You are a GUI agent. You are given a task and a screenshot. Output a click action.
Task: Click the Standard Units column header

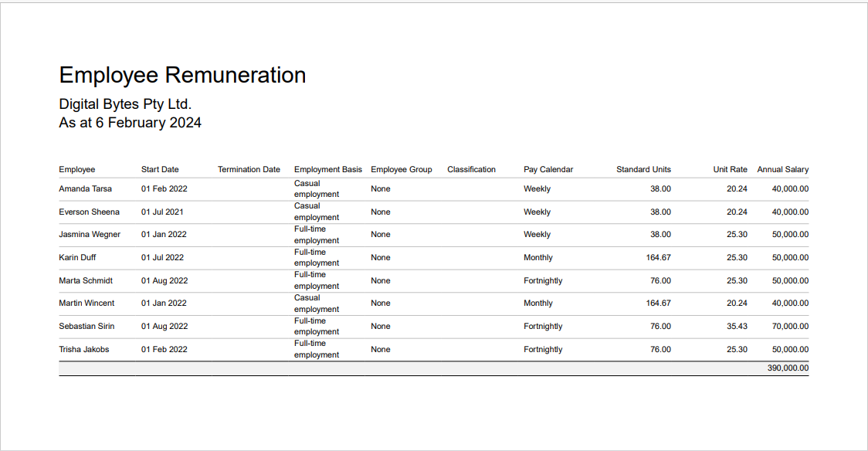[x=643, y=170]
